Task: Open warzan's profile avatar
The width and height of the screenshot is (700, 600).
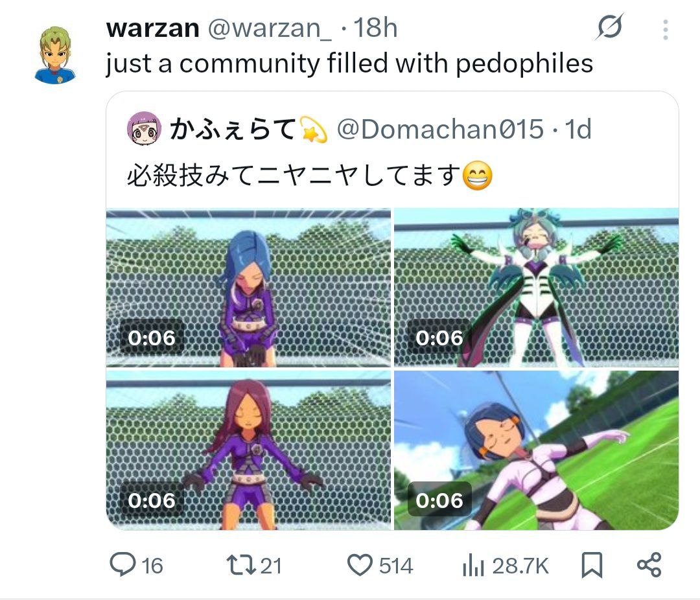Action: 55,55
